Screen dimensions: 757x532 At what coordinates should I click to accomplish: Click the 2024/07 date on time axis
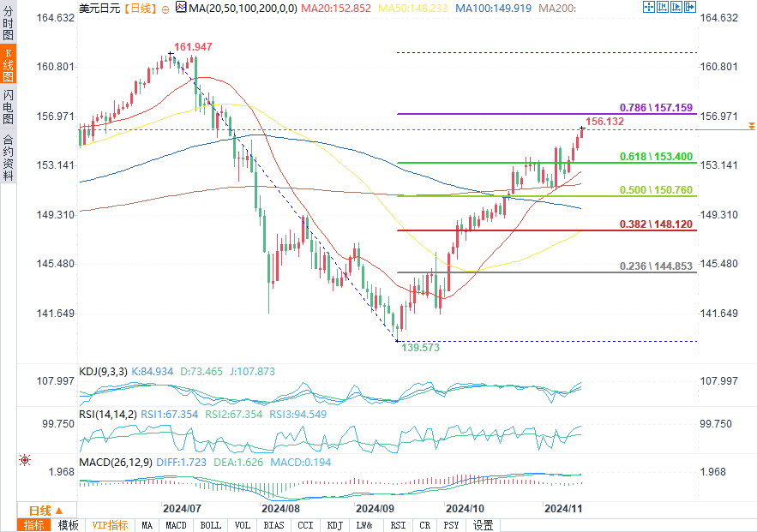click(x=182, y=509)
